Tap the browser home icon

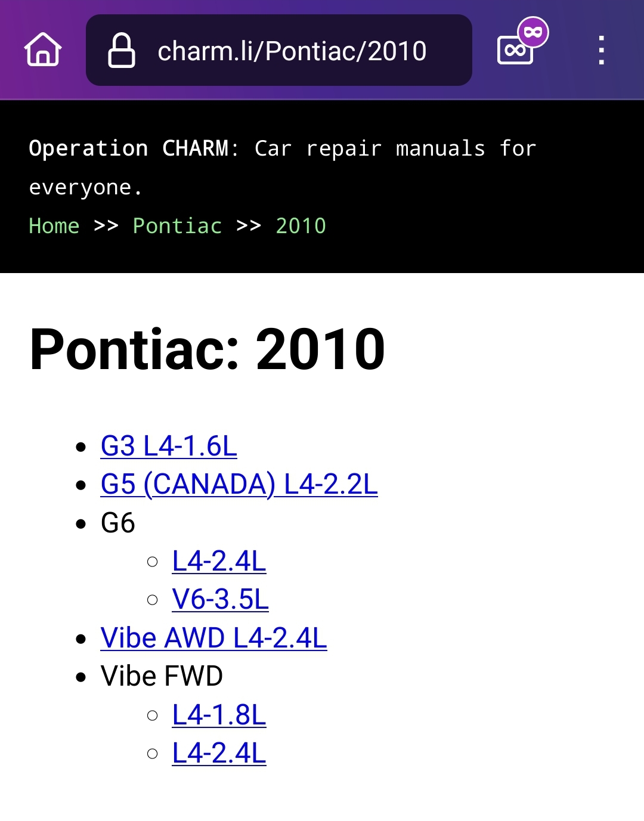pyautogui.click(x=43, y=50)
